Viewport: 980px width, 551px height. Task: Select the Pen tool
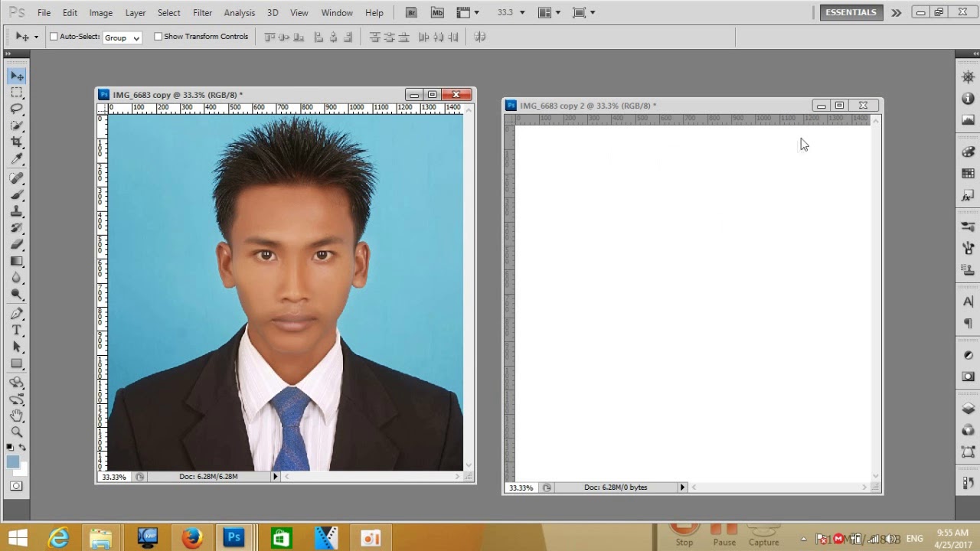click(17, 314)
